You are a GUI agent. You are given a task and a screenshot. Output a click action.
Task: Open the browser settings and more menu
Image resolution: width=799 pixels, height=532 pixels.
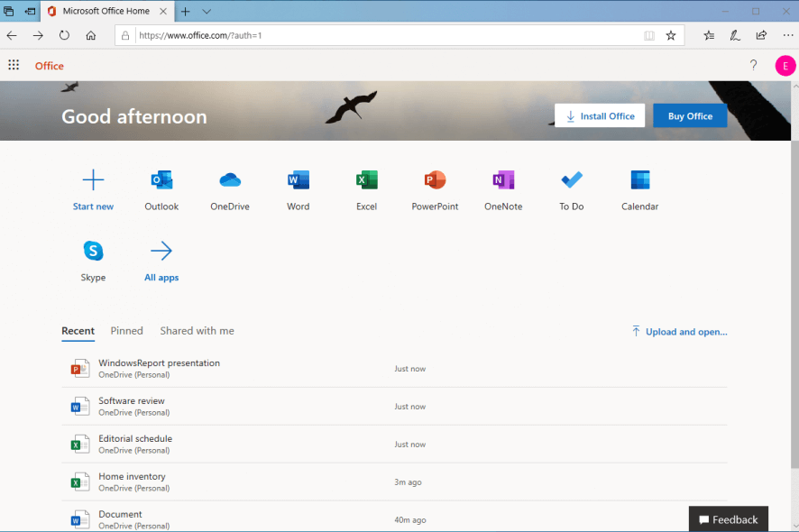tap(788, 35)
